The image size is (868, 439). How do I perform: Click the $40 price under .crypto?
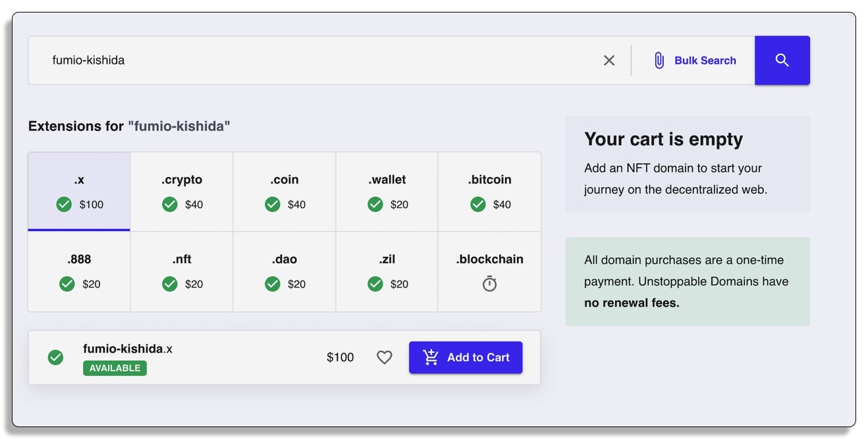tap(194, 205)
